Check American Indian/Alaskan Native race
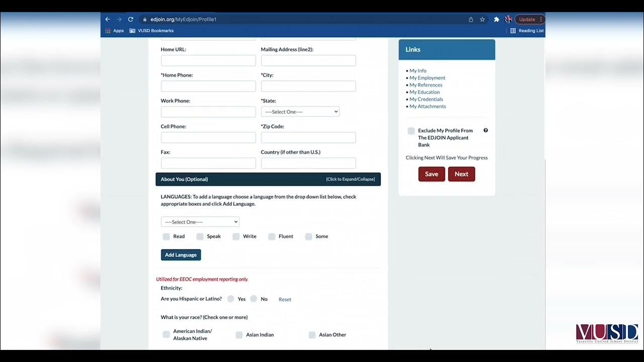Image resolution: width=644 pixels, height=362 pixels. point(167,334)
